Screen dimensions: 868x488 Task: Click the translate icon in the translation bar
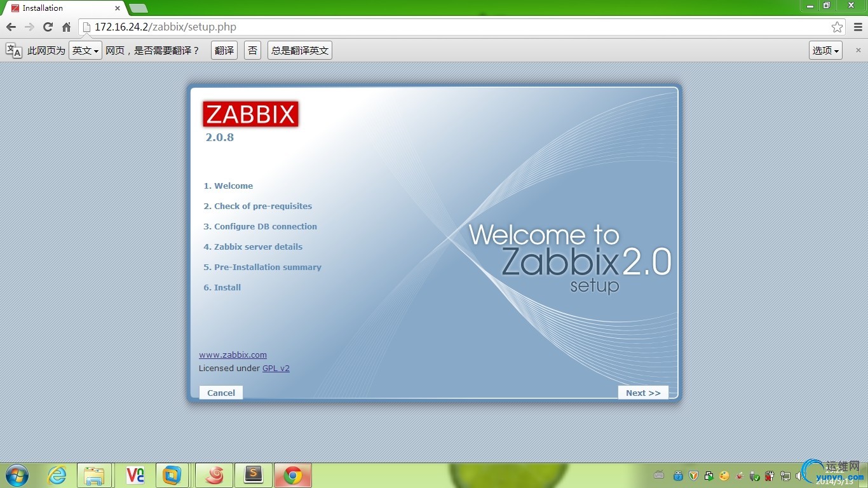click(x=13, y=51)
